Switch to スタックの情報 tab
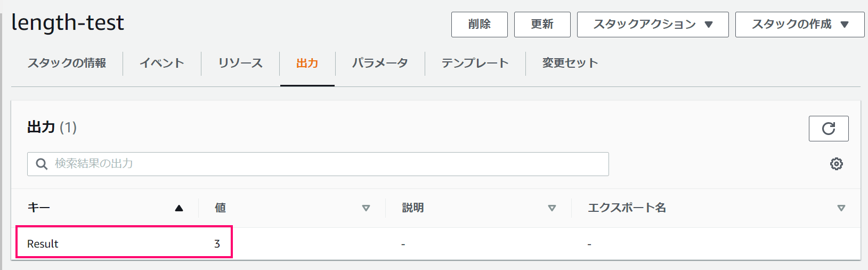This screenshot has height=270, width=868. [x=67, y=63]
